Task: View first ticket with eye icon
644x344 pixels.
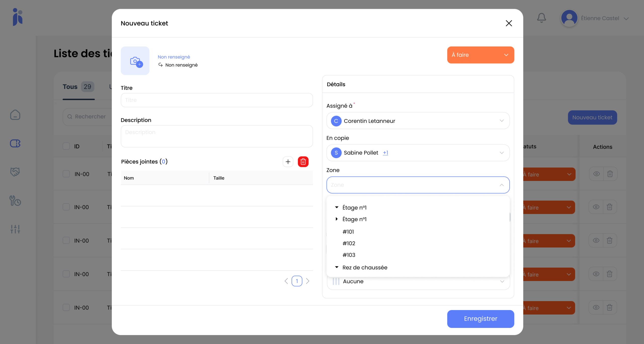Action: [596, 174]
